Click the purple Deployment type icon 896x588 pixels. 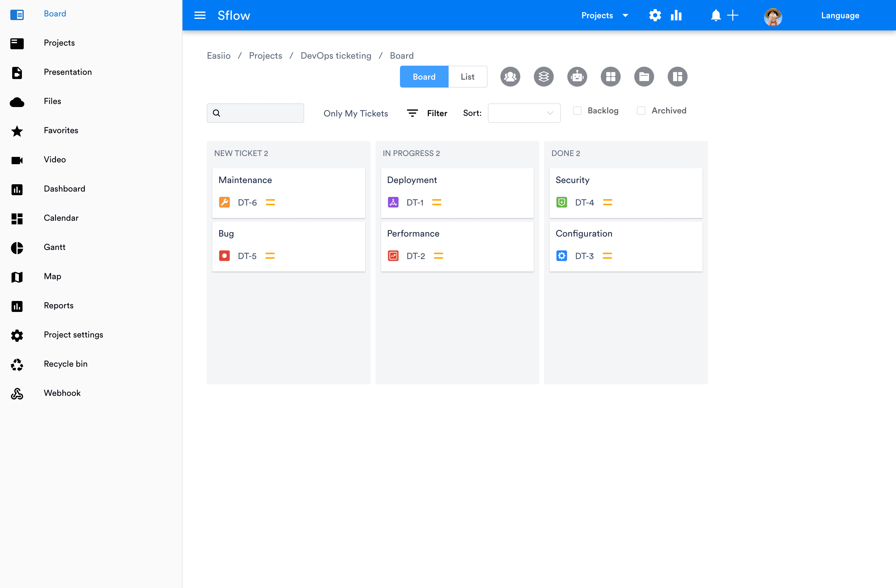pos(393,202)
